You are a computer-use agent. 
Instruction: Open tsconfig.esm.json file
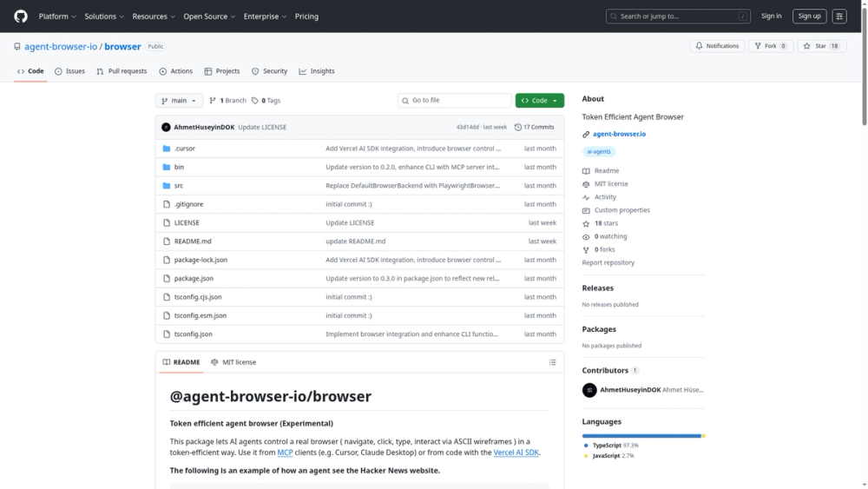200,315
